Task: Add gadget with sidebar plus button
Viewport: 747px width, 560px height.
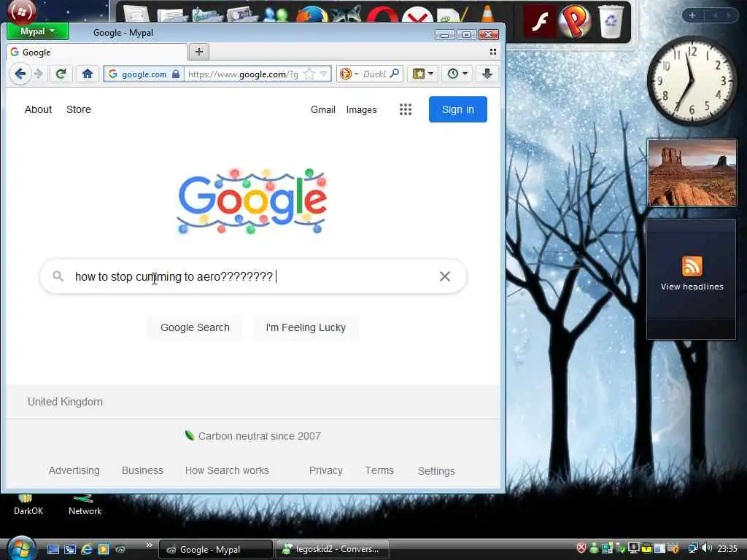Action: (x=692, y=15)
